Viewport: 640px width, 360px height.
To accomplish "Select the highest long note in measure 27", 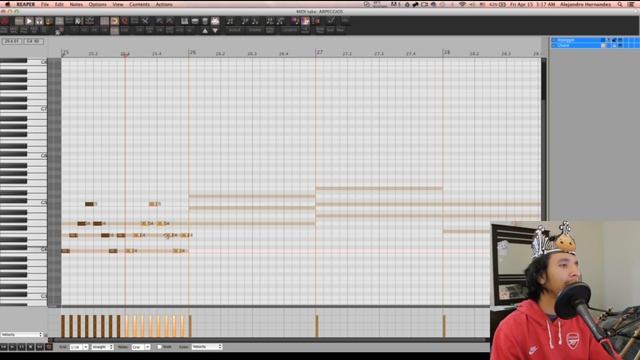I will click(x=379, y=188).
